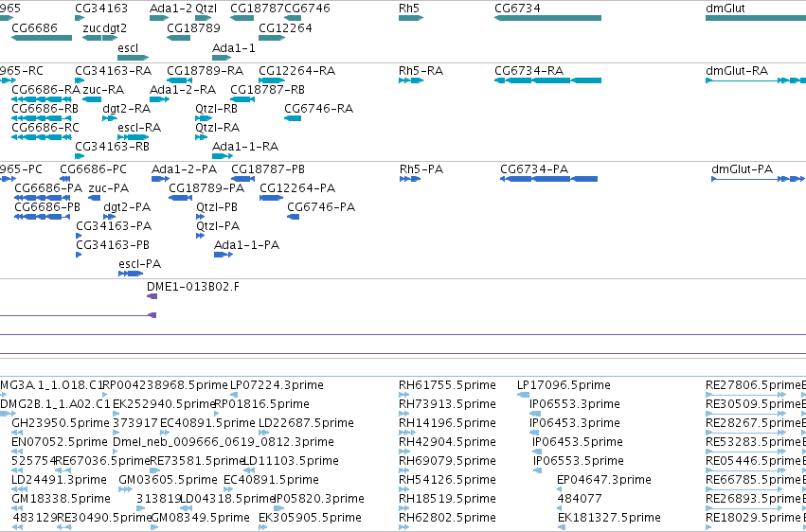Click the 'Dmel_neb_009666_0619_0812.3prime' EST label
This screenshot has width=806, height=532.
point(224,442)
